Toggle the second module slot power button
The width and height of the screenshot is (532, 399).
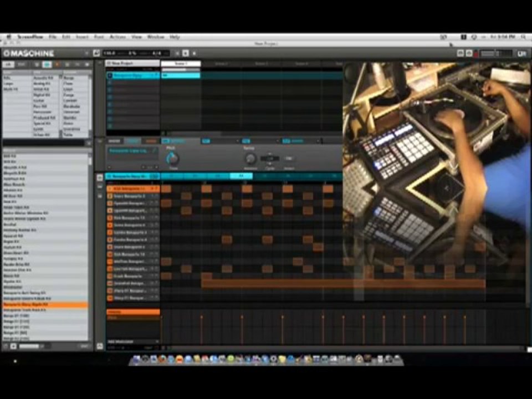click(x=206, y=141)
